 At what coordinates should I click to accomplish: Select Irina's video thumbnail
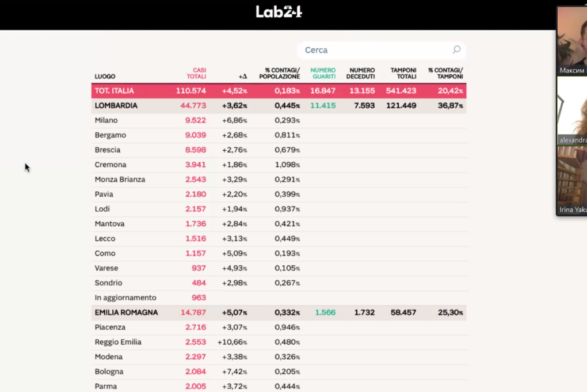(x=572, y=181)
